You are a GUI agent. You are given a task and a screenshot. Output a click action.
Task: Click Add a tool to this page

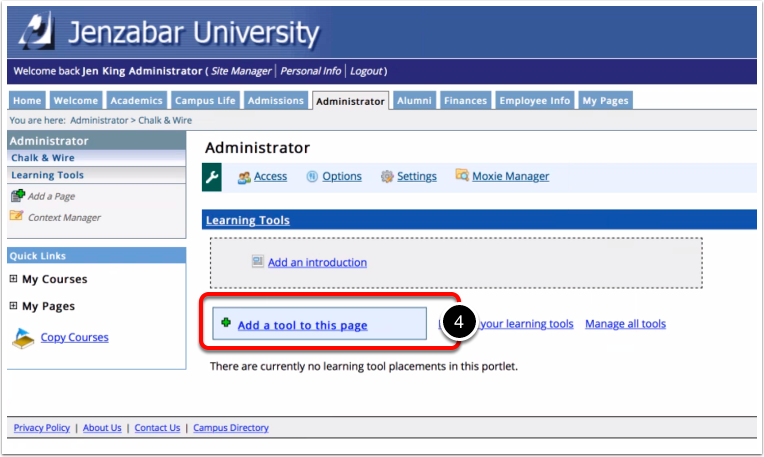tap(302, 325)
